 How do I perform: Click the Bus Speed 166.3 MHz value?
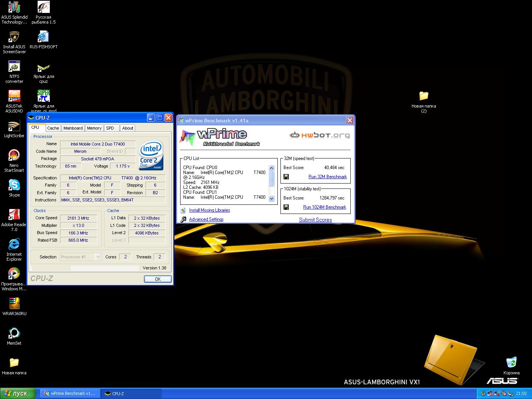[x=78, y=233]
